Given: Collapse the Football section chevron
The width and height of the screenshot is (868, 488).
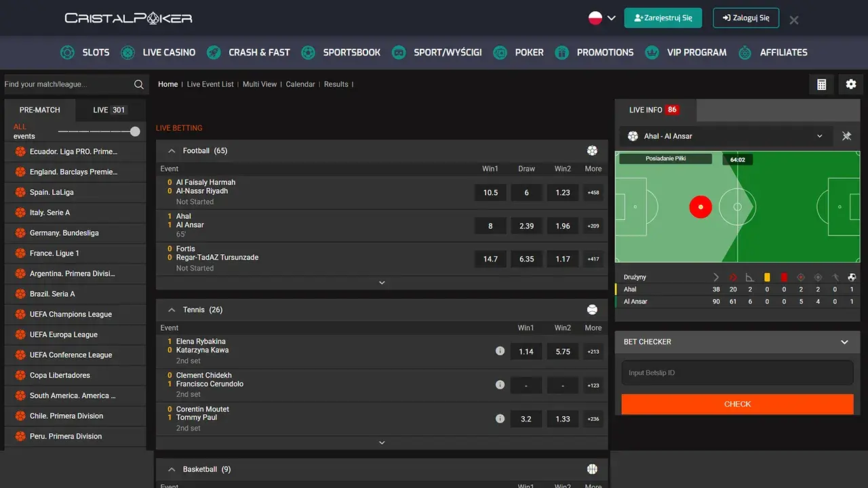Looking at the screenshot, I should point(172,150).
